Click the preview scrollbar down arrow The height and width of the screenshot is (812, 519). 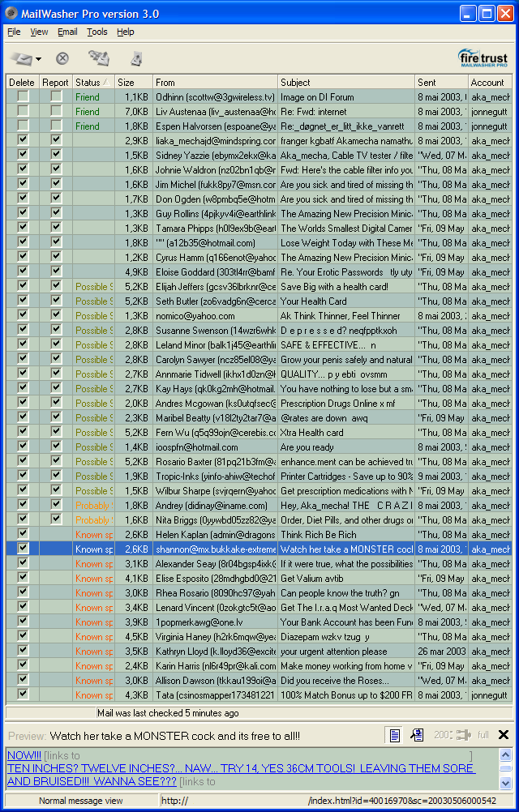pos(505,781)
